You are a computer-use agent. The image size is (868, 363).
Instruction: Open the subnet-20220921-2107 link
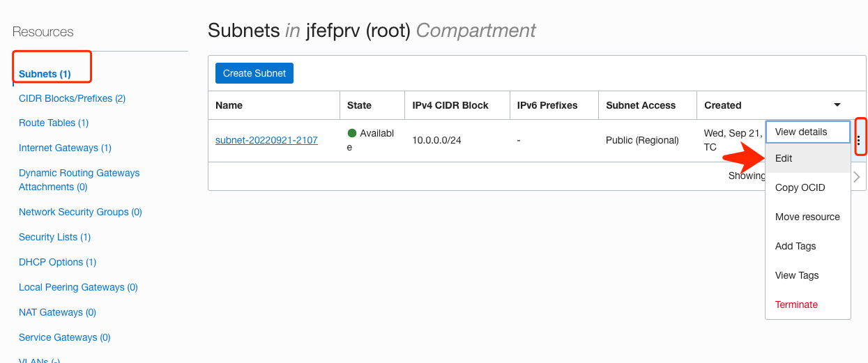click(266, 140)
